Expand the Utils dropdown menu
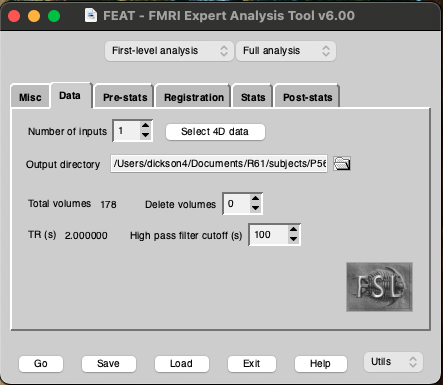443x385 pixels. pos(393,362)
